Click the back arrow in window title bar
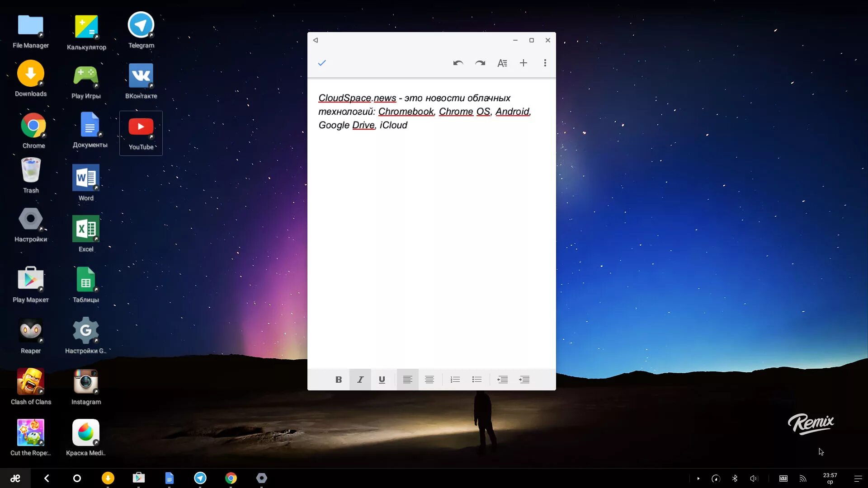This screenshot has width=868, height=488. pos(316,40)
